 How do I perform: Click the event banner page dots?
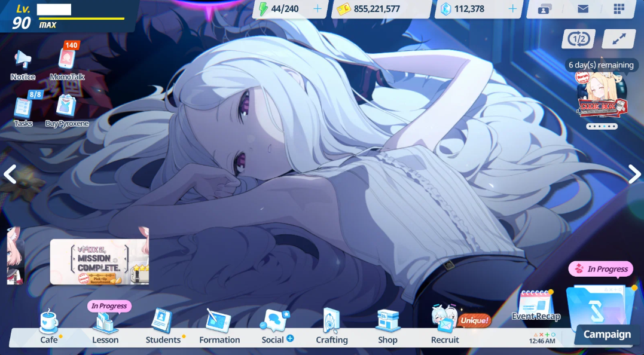pos(602,127)
